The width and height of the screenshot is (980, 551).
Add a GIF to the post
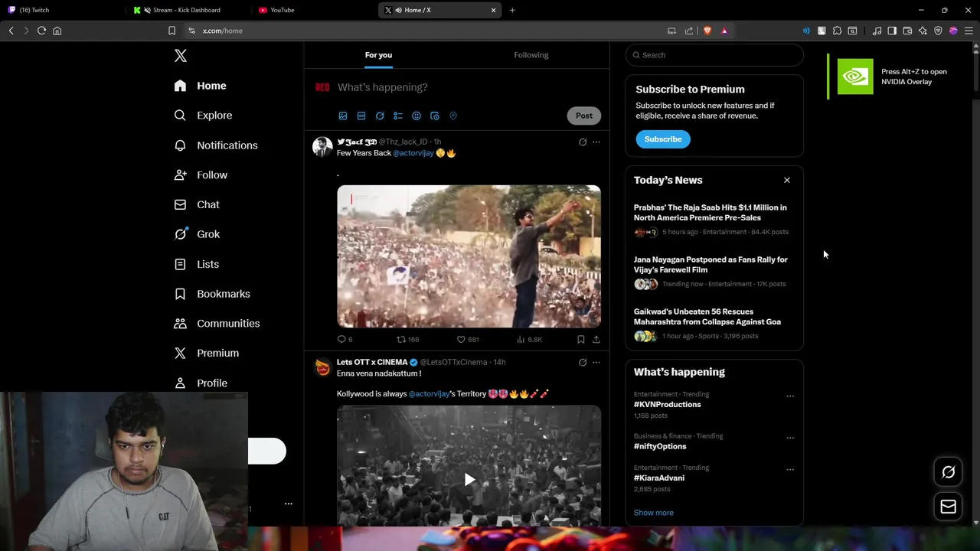click(361, 116)
